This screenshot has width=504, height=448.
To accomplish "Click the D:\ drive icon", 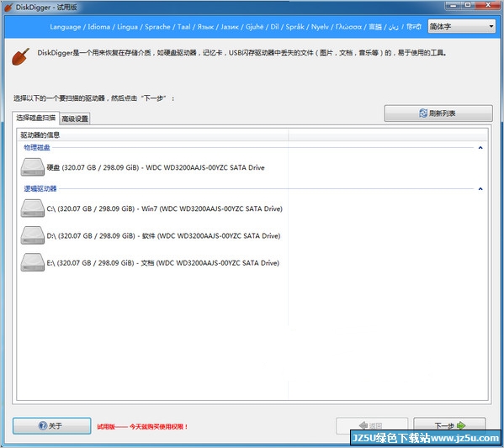I will click(x=33, y=235).
